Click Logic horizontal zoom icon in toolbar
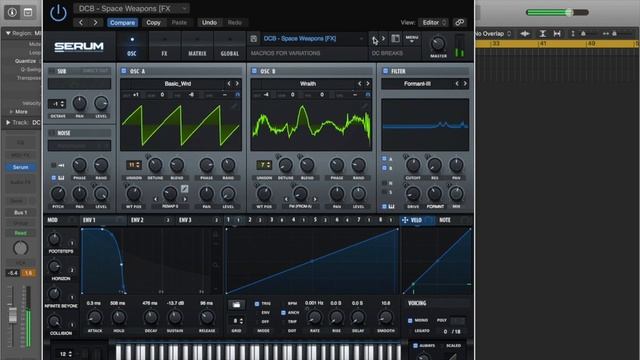This screenshot has height=360, width=640. [557, 33]
